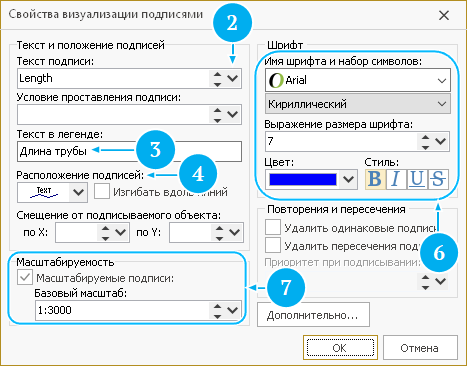This screenshot has width=467, height=366.
Task: Click the legend text field Длина трубы
Action: click(129, 152)
